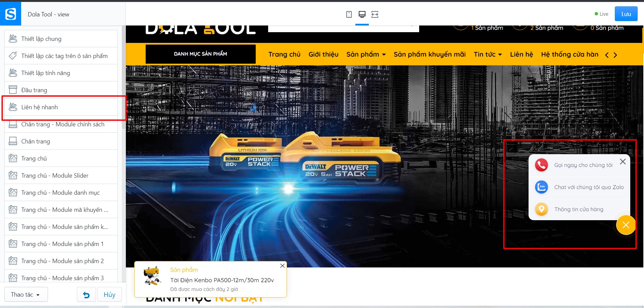Click the icon beside Trang chủ
This screenshot has width=644, height=308.
[x=13, y=158]
